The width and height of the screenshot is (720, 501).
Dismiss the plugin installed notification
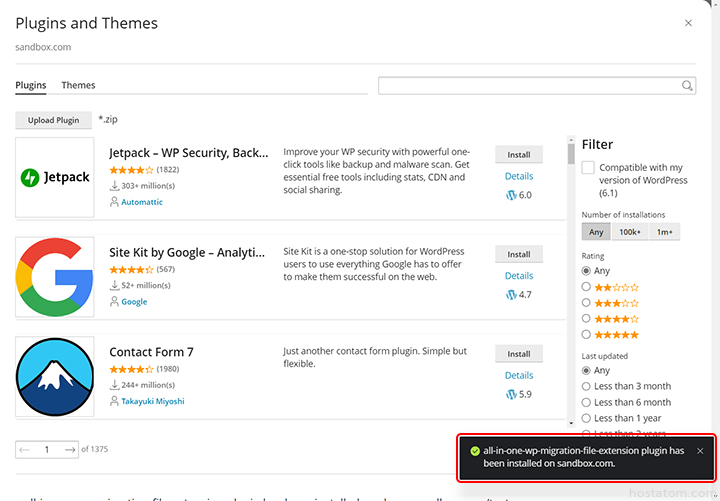click(700, 451)
